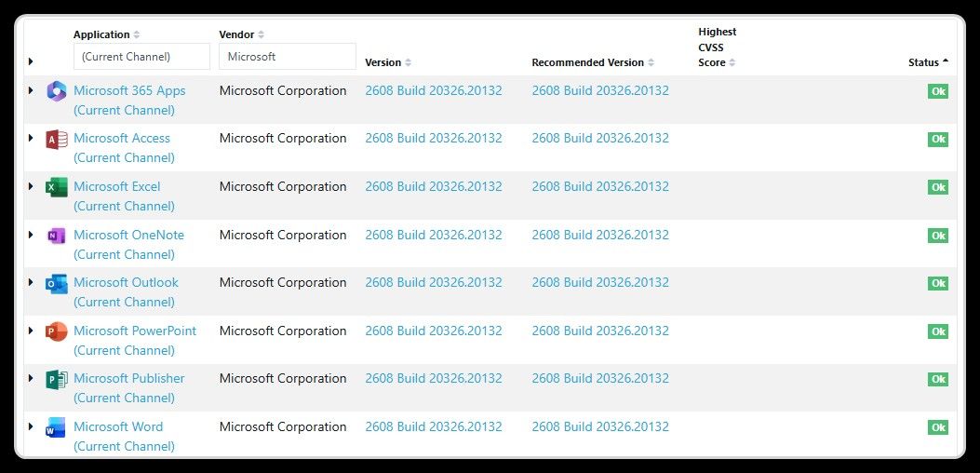Open Microsoft Access (Current Channel) link
The image size is (980, 473).
click(124, 148)
